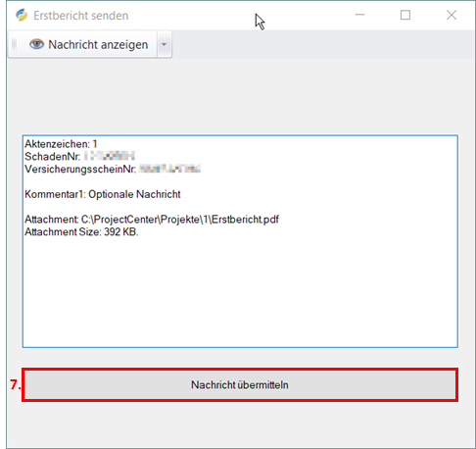Screen dimensions: 476x449
Task: Click the Erstbericht senden title text
Action: [x=80, y=16]
